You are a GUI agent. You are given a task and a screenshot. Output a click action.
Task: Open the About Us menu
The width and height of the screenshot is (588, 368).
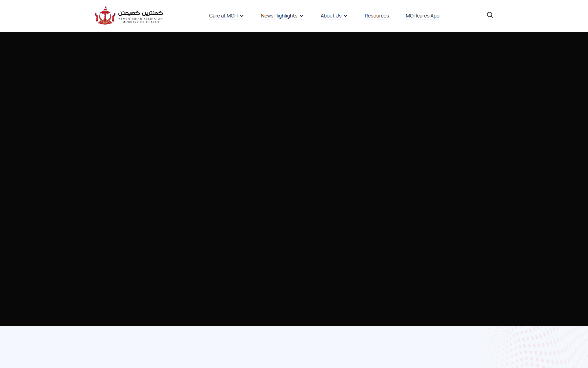coord(331,16)
